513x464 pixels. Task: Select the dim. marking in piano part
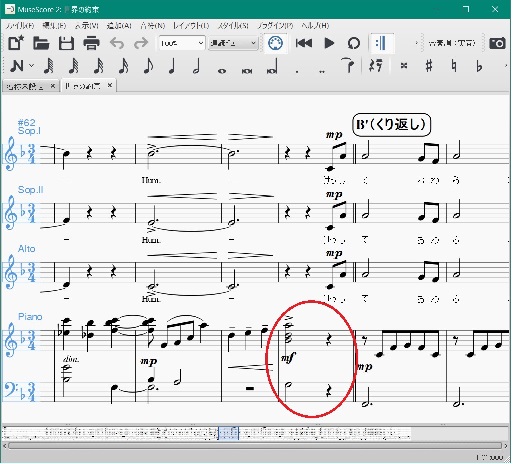[71, 359]
